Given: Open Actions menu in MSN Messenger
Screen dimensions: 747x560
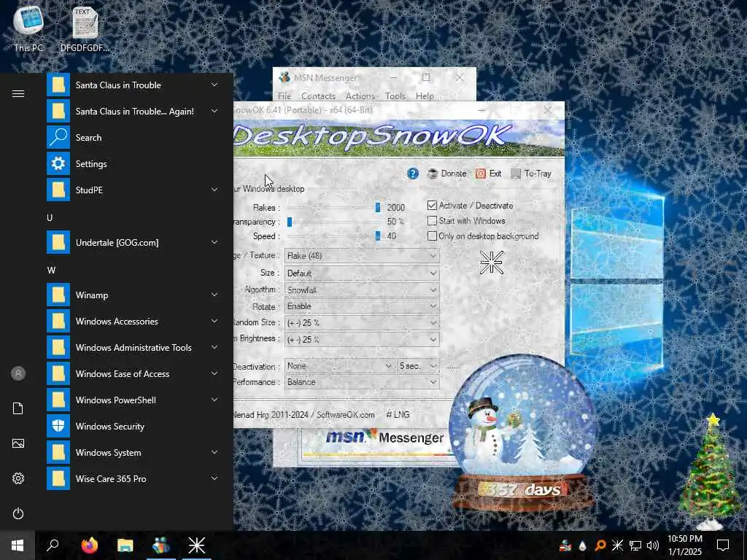Looking at the screenshot, I should tap(360, 96).
